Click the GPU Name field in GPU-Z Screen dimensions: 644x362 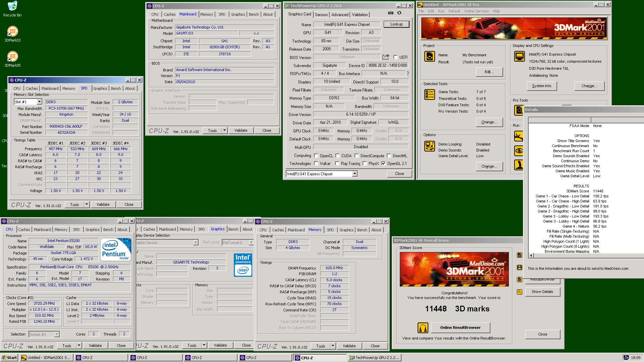click(x=347, y=24)
